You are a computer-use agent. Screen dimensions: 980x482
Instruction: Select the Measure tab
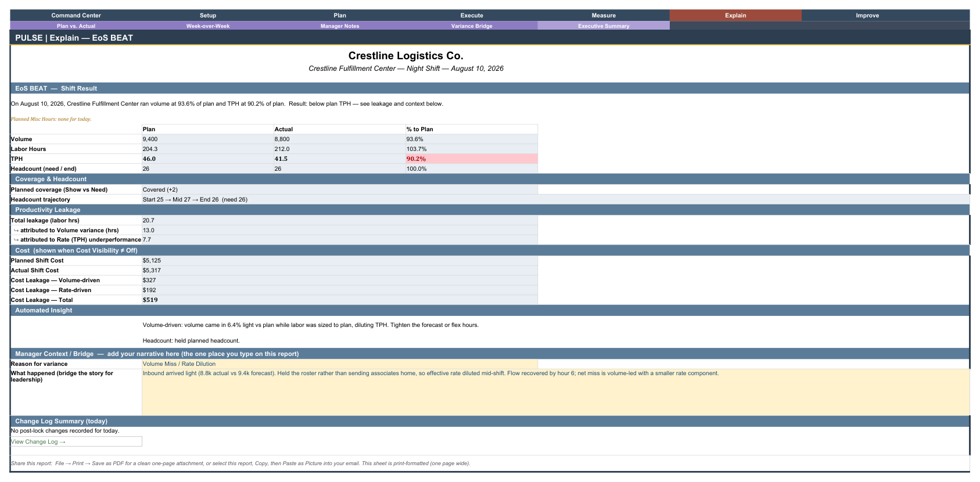pos(604,15)
